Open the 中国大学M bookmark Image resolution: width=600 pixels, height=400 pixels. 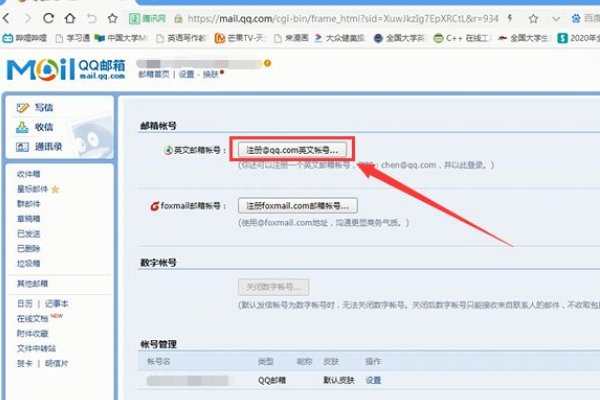point(121,38)
